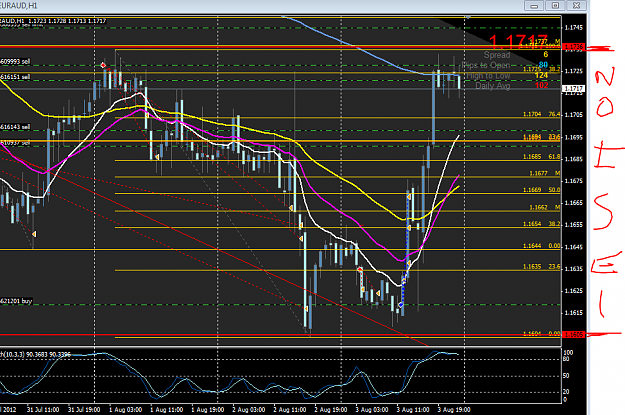The height and width of the screenshot is (415, 625).
Task: Click the Pips to Open label
Action: [486, 65]
